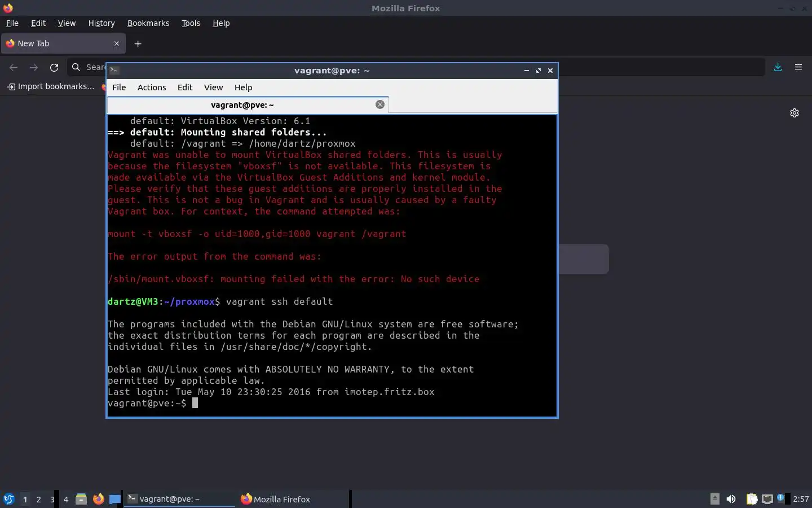Open the clipboard manager tray icon

pyautogui.click(x=752, y=499)
